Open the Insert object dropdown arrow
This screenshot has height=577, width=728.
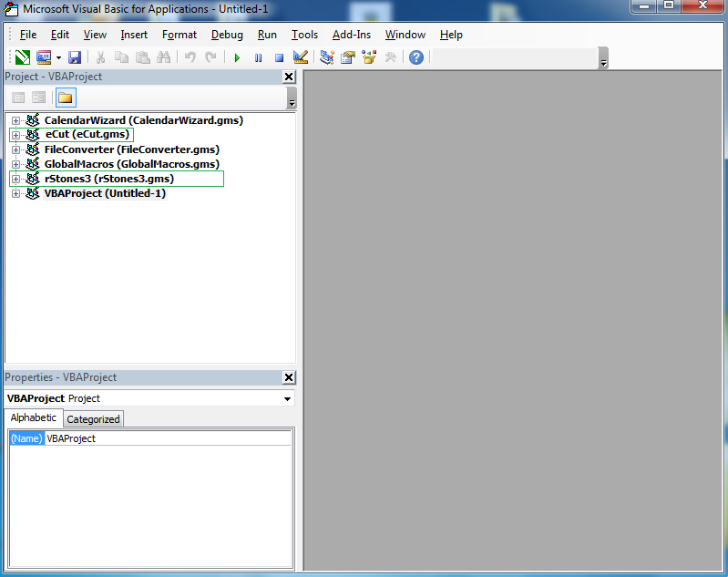click(x=58, y=57)
